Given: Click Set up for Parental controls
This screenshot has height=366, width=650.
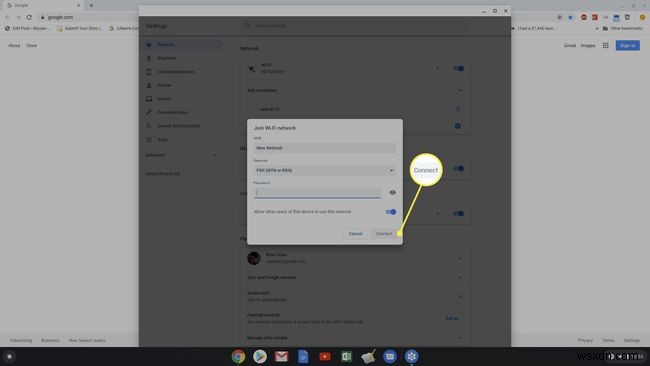Looking at the screenshot, I should click(451, 318).
